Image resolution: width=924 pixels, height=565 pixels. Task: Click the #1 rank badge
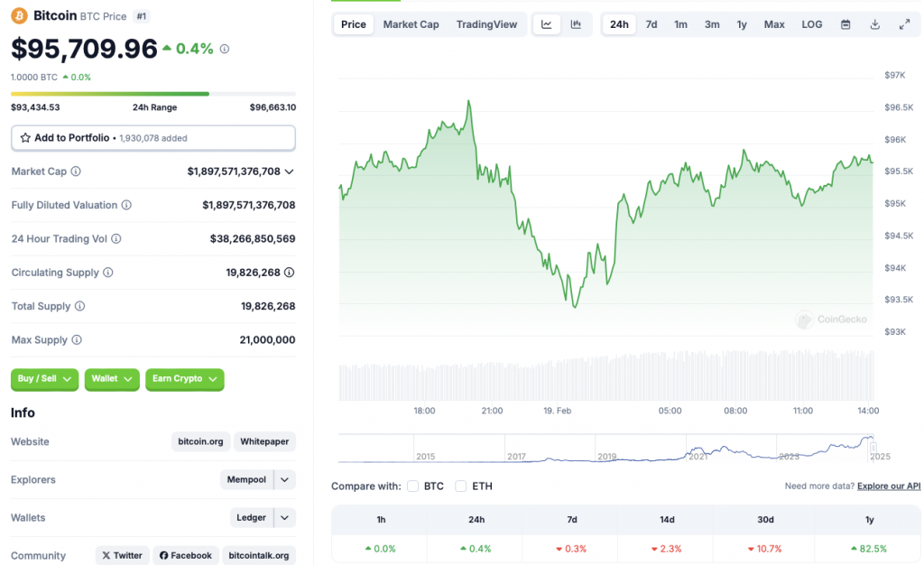142,16
